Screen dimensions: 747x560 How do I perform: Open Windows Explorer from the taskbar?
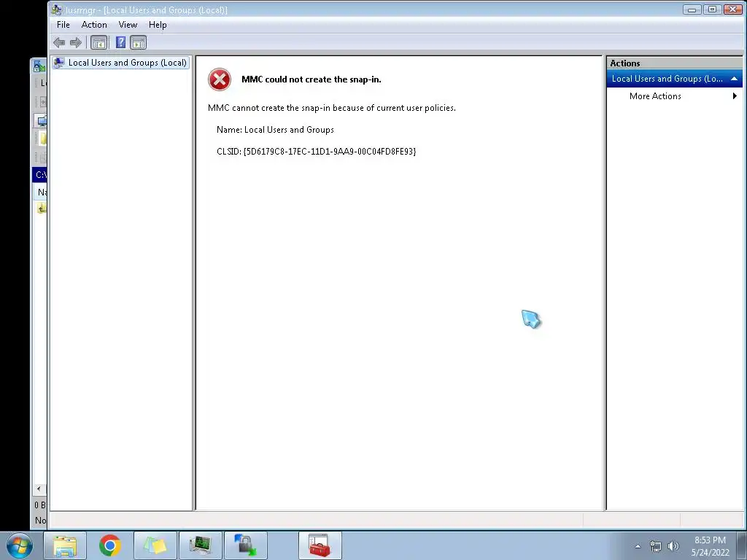point(65,545)
